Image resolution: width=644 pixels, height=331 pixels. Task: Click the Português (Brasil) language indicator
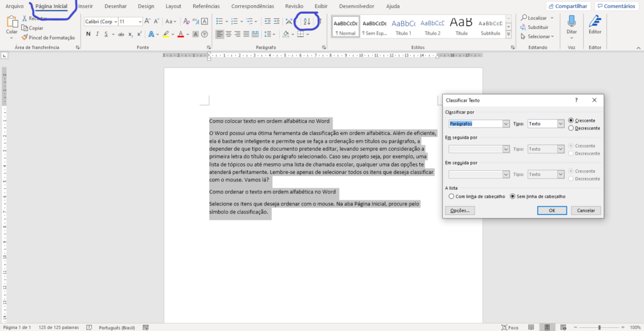pos(117,327)
